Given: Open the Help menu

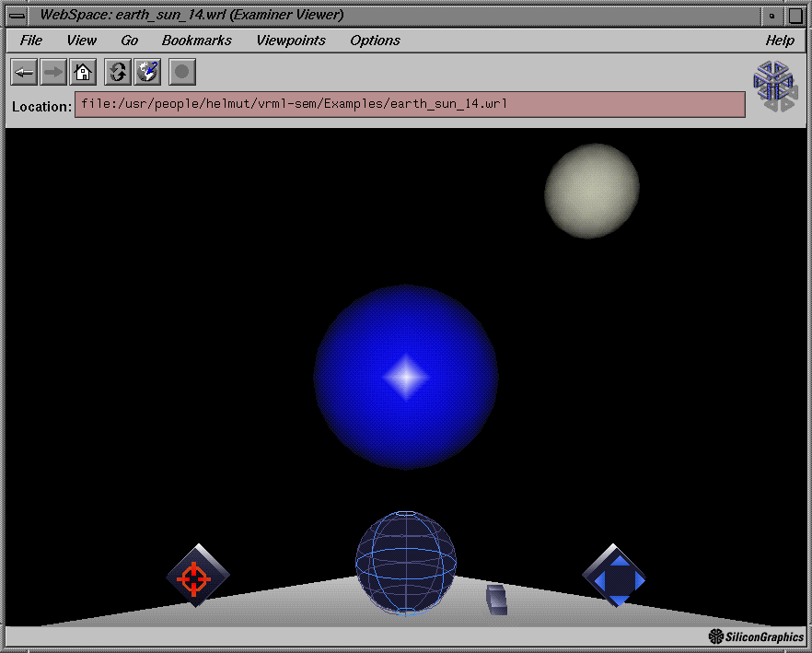Looking at the screenshot, I should click(x=780, y=41).
